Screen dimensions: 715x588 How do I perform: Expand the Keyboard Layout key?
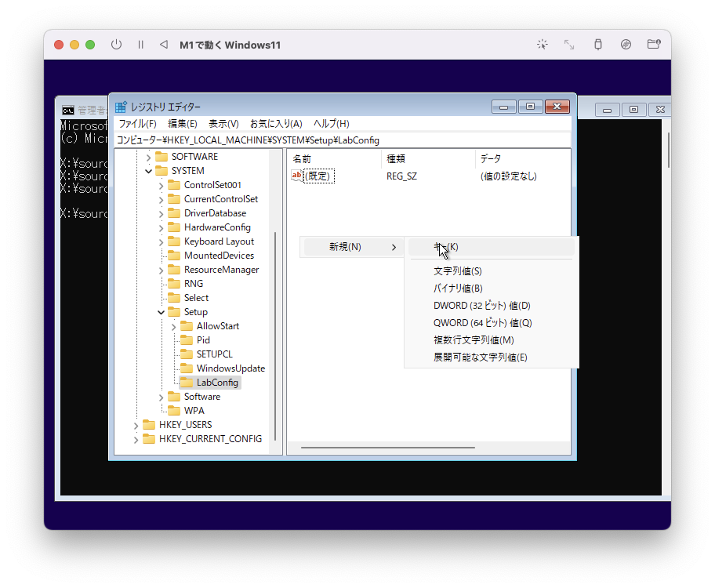161,242
